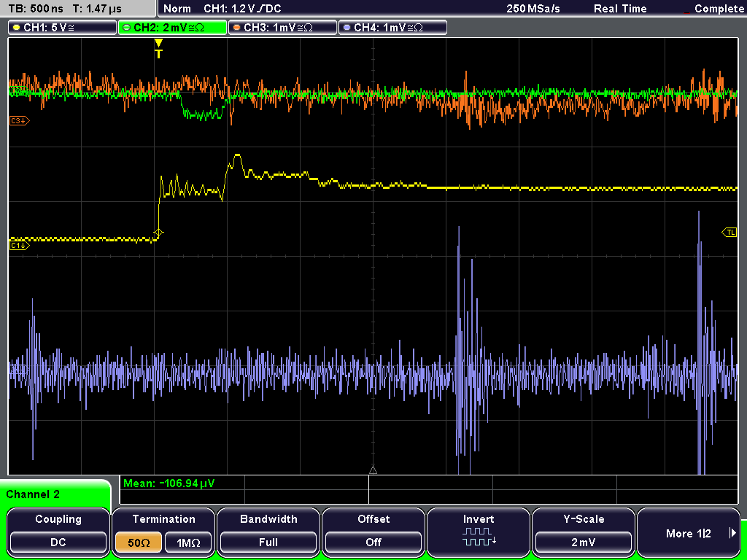Click the T: 1.47 µs trigger time readout
Image resolution: width=747 pixels, height=560 pixels.
97,9
